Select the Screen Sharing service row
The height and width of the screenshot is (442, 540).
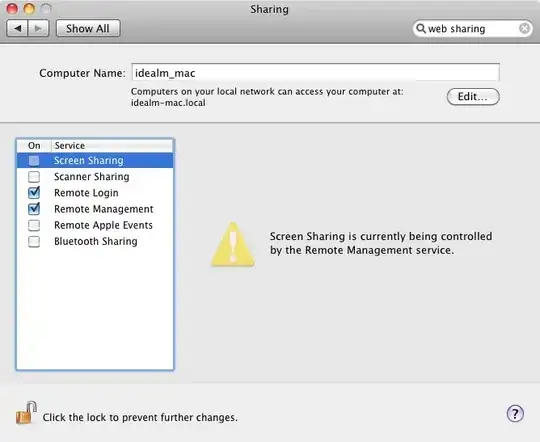pos(95,161)
